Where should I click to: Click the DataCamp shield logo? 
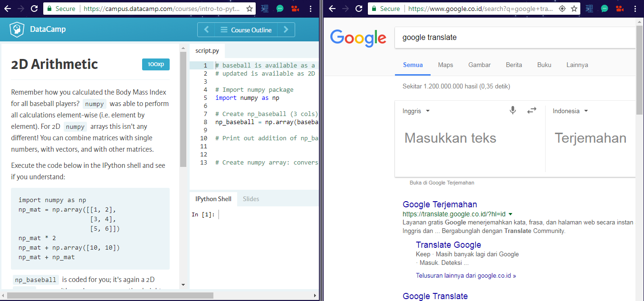(x=17, y=29)
